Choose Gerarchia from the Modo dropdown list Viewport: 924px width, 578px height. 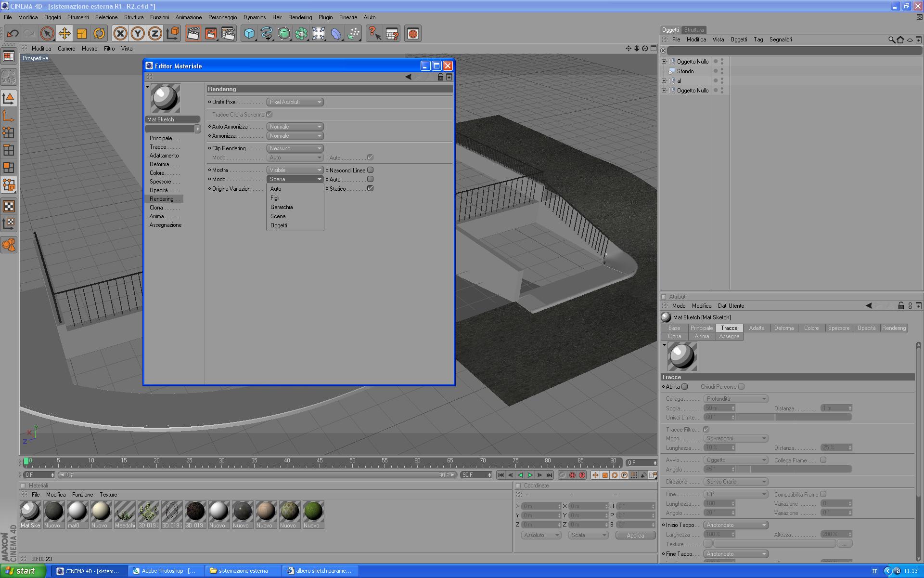coord(282,207)
